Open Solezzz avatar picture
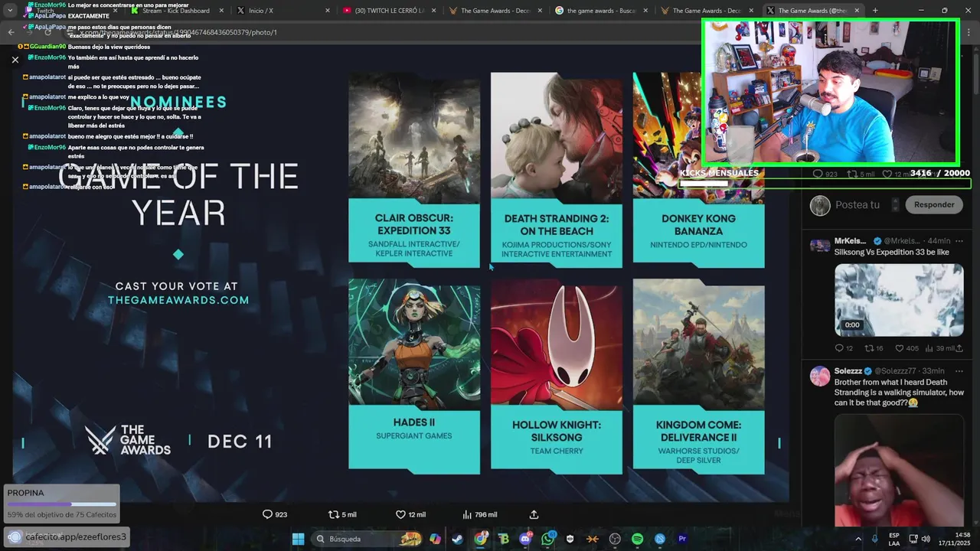Viewport: 980px width, 551px height. [x=820, y=376]
